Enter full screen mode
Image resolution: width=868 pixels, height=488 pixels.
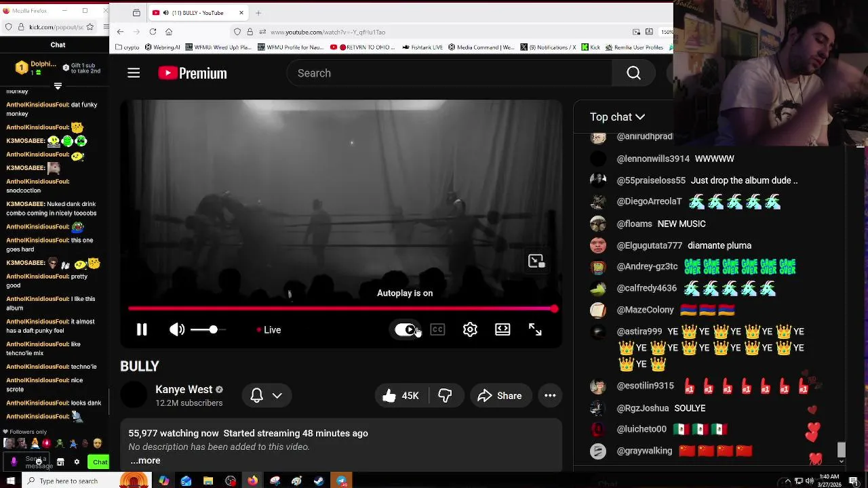pos(535,330)
